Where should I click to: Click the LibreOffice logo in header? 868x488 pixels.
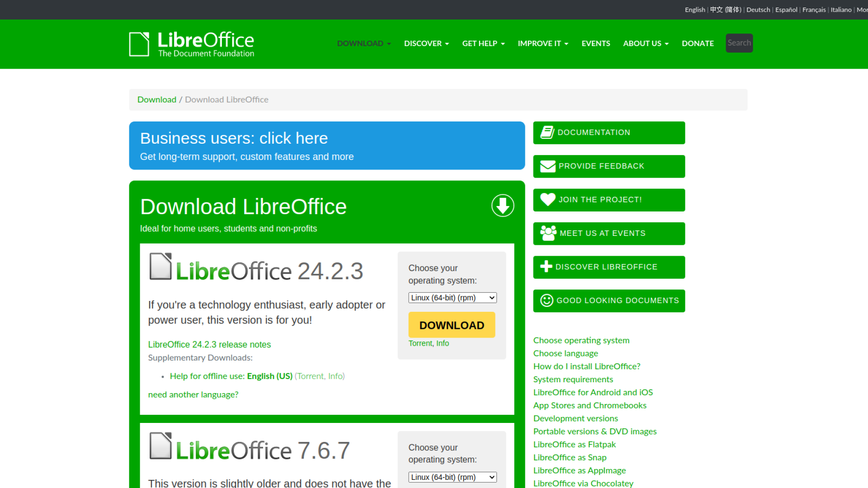[x=192, y=44]
